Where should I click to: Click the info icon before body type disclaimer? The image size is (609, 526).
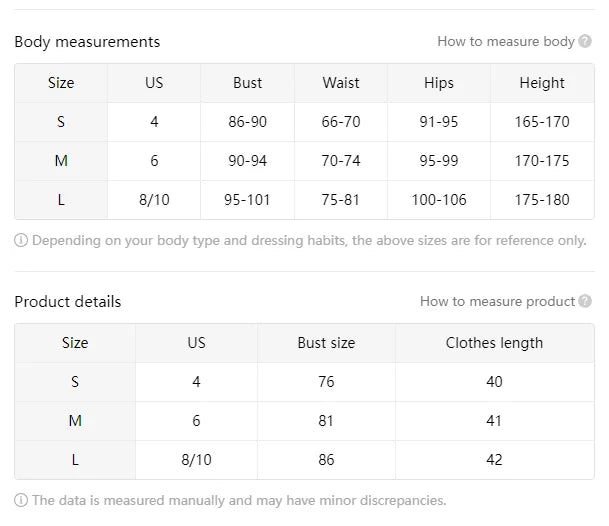click(x=21, y=241)
